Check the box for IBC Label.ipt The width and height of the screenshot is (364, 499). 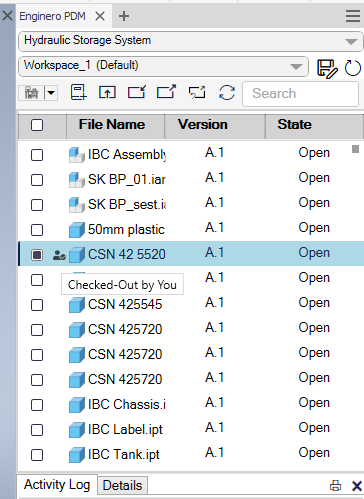pyautogui.click(x=37, y=430)
